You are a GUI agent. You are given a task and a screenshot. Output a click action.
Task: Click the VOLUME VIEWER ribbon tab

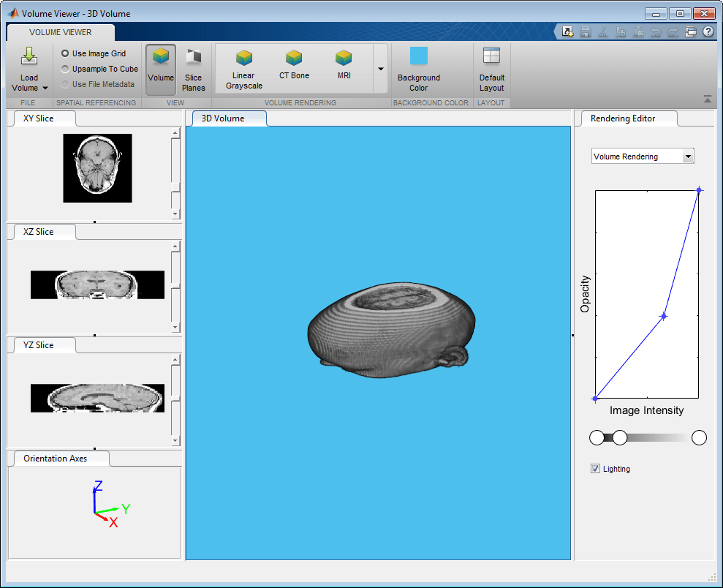[x=60, y=31]
